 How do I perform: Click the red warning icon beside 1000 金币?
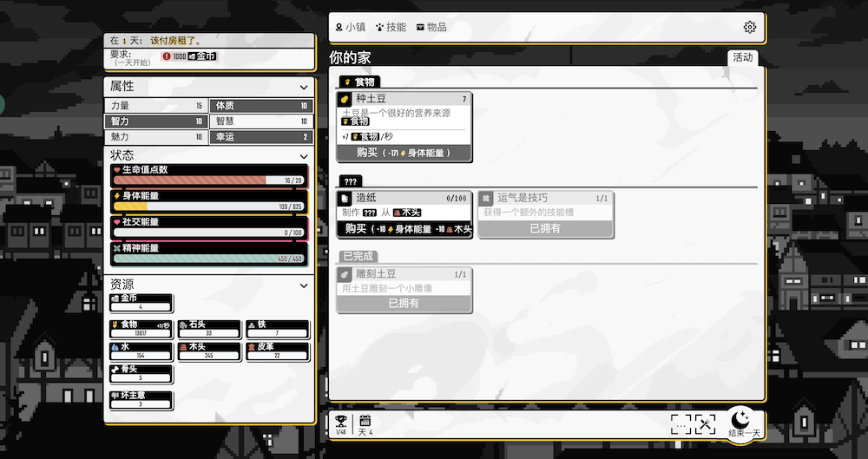click(x=167, y=56)
